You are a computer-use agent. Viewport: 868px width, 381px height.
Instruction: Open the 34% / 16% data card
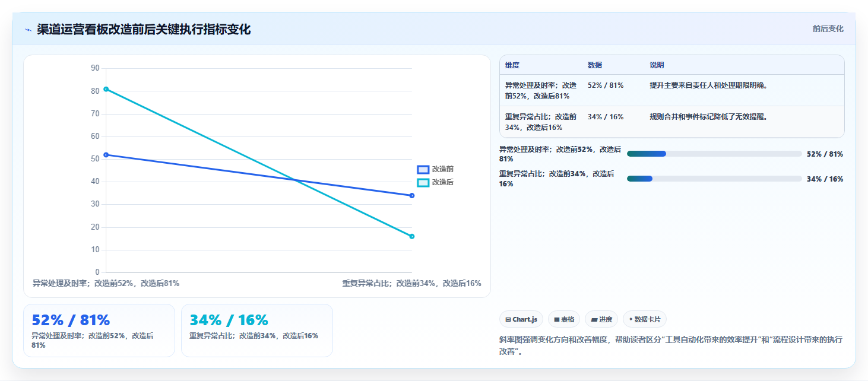point(257,331)
